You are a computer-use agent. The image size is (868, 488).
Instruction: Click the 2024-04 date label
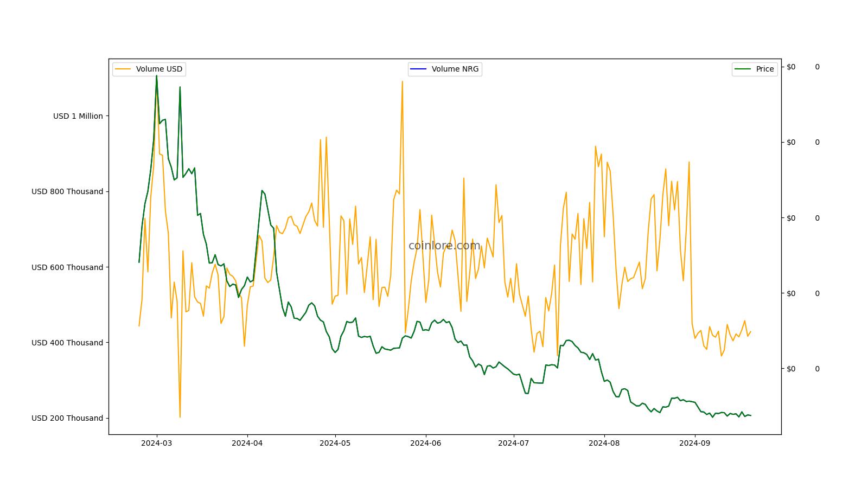coord(247,442)
